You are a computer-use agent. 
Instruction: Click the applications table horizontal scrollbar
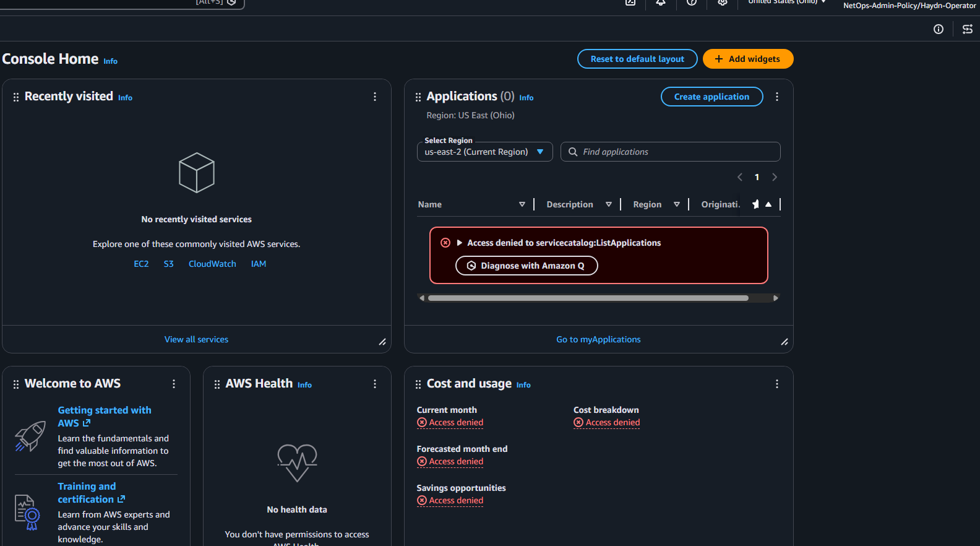pyautogui.click(x=588, y=298)
